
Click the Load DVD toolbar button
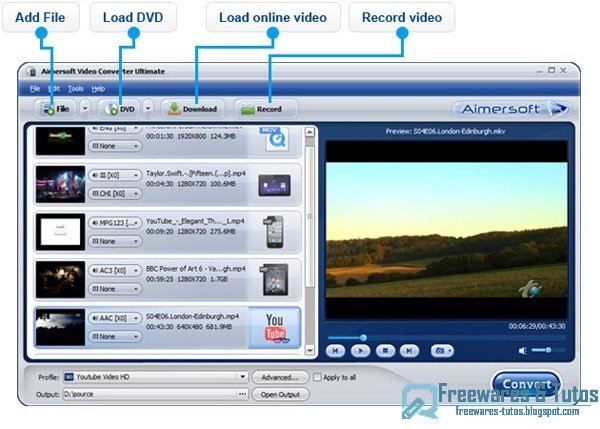(119, 109)
